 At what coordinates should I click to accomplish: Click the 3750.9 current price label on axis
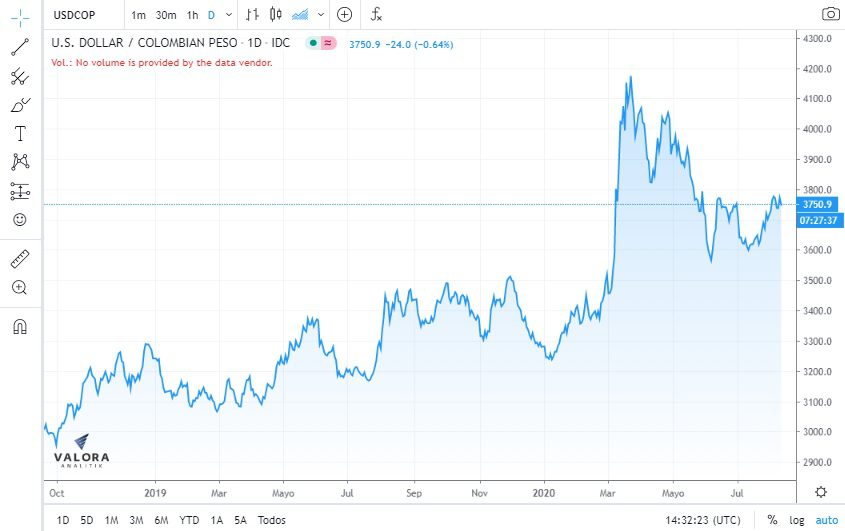click(x=818, y=204)
